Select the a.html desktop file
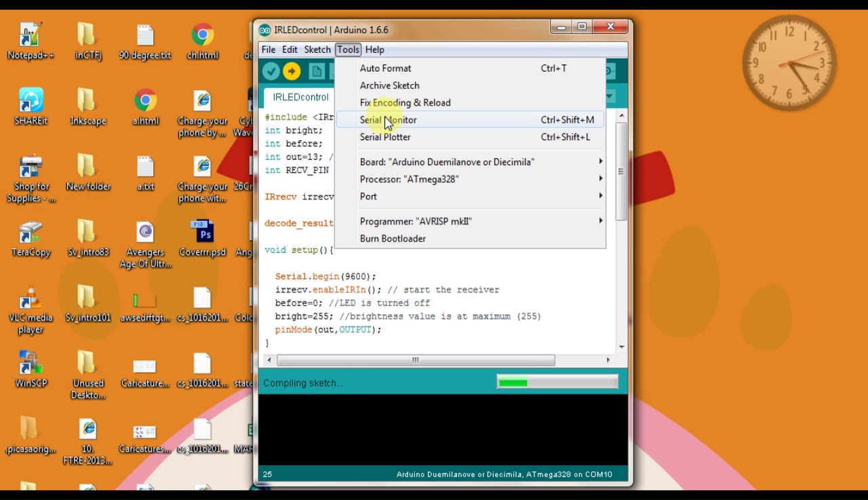Viewport: 868px width, 500px height. pyautogui.click(x=145, y=107)
